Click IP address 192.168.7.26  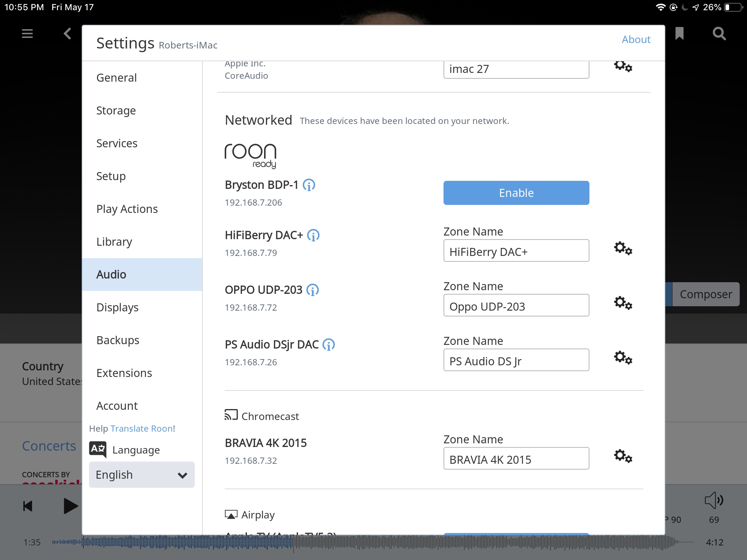coord(251,362)
